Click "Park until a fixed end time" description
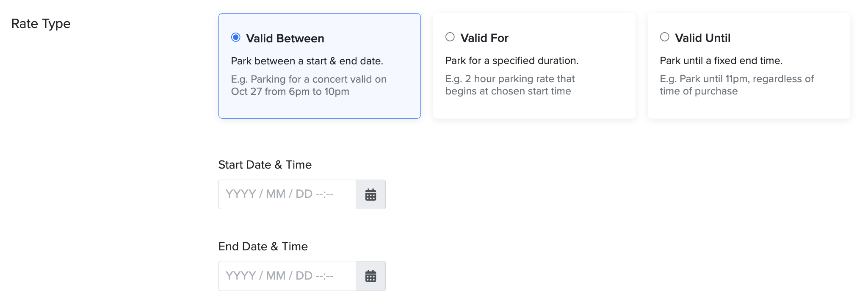 pyautogui.click(x=721, y=61)
